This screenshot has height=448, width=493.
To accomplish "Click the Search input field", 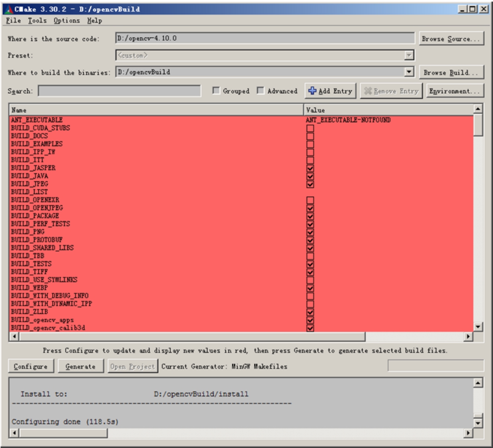I will 119,91.
